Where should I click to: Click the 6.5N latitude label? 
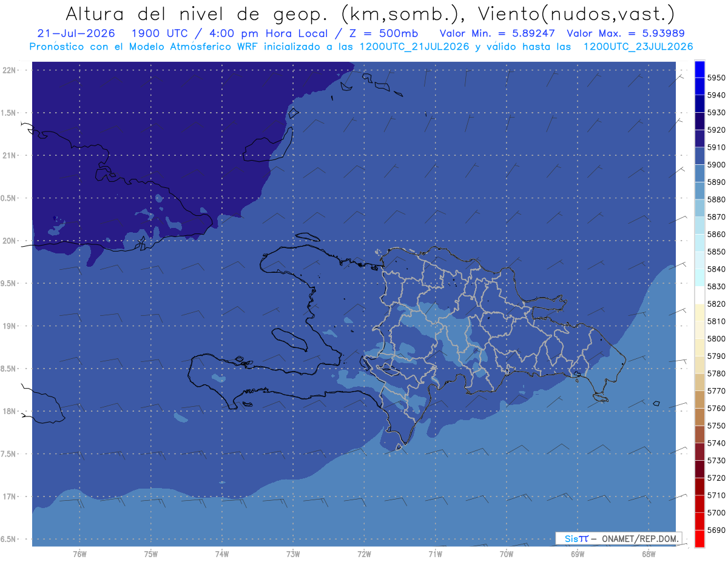pos(7,539)
